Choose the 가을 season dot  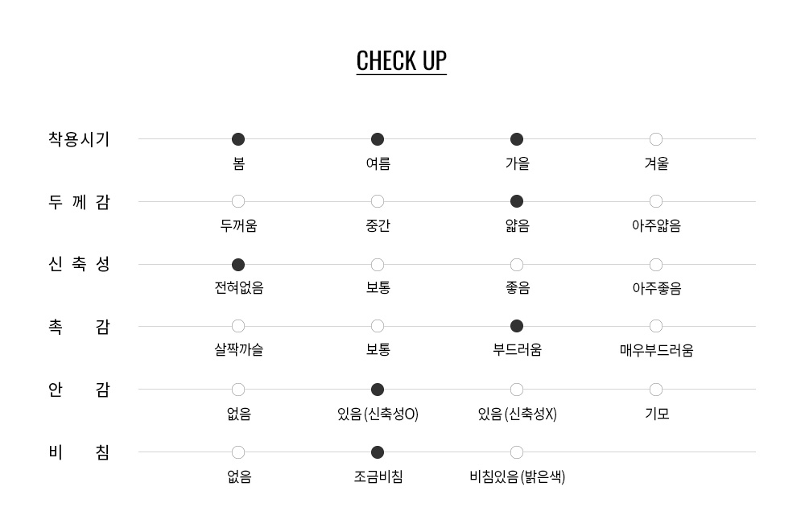(x=517, y=139)
